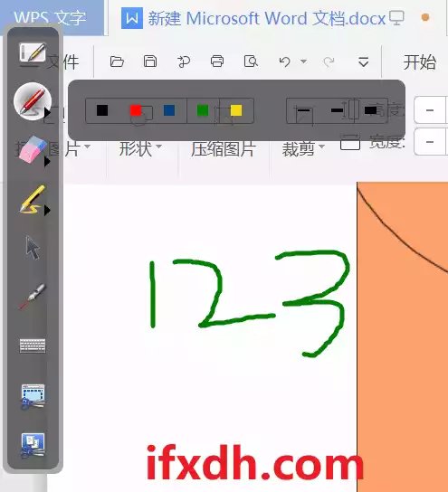Choose the yellow highlighter pen tool
The width and height of the screenshot is (448, 492).
point(33,200)
